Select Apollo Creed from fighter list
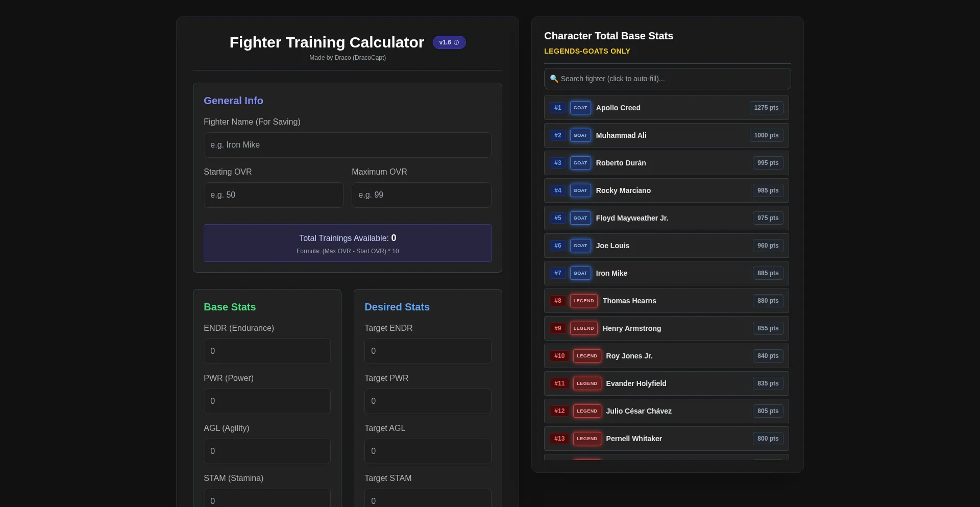Screen dimensions: 980x507 tap(667, 108)
